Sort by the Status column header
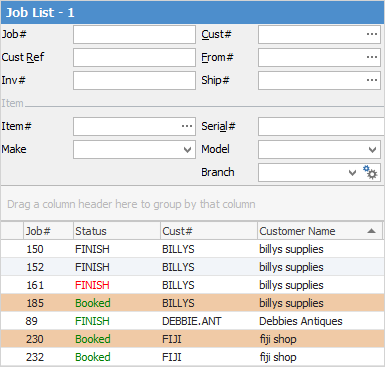This screenshot has height=367, width=385. pyautogui.click(x=117, y=231)
